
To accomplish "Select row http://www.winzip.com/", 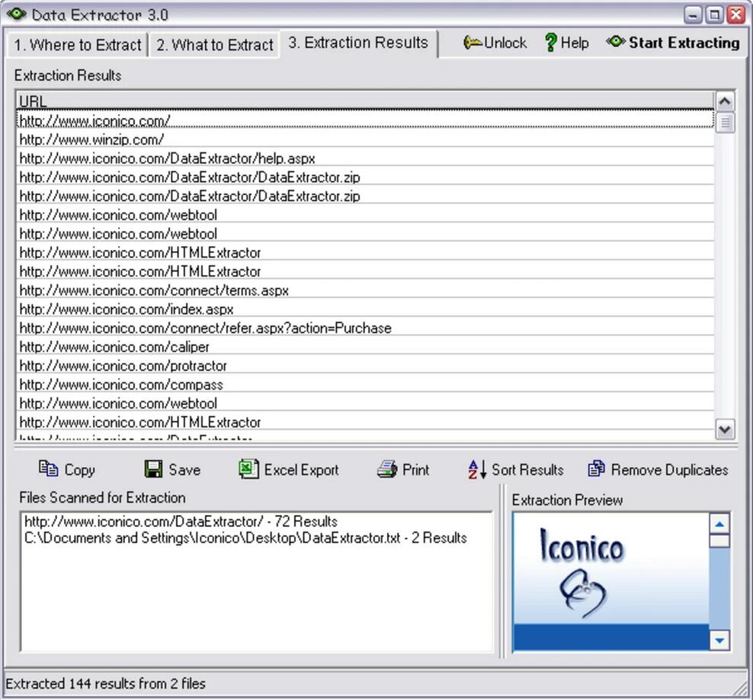I will click(365, 139).
